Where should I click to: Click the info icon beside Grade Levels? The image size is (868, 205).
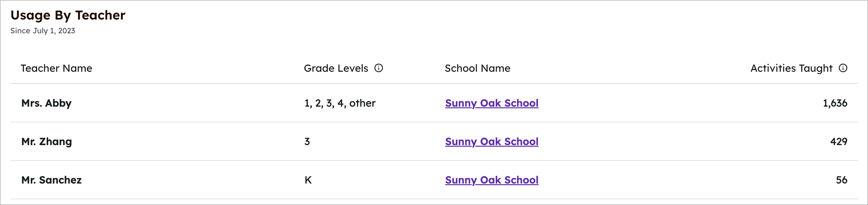(379, 68)
